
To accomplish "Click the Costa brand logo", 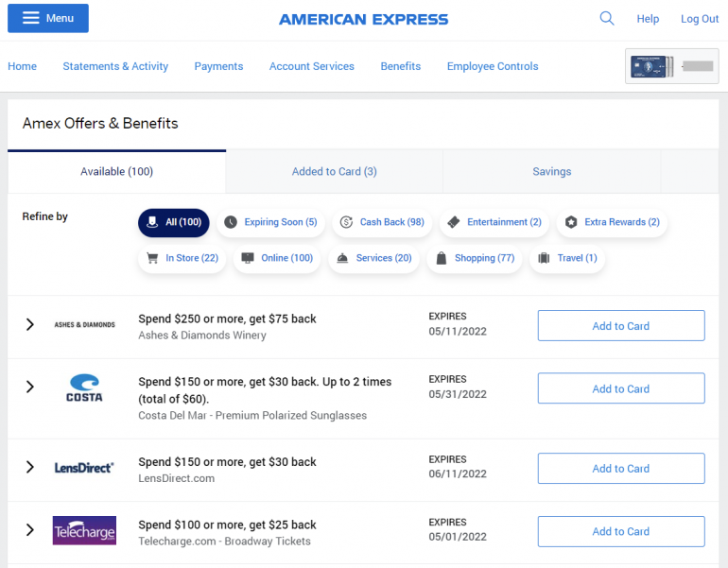I will (x=84, y=387).
